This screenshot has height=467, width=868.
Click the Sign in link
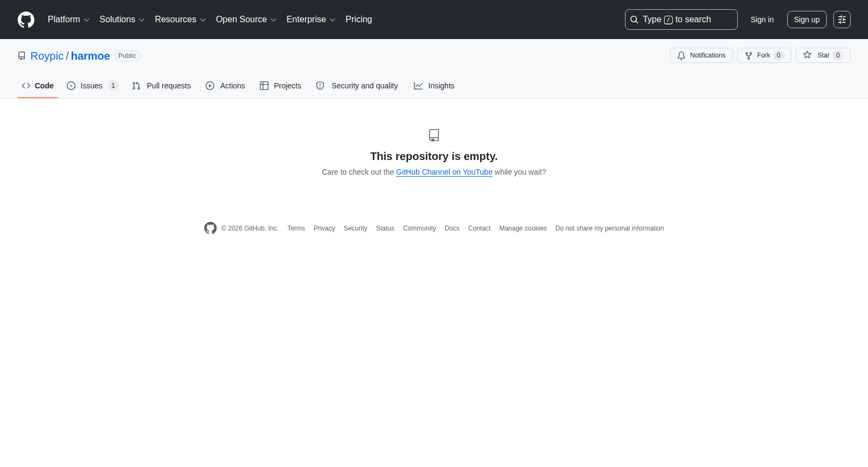point(762,20)
